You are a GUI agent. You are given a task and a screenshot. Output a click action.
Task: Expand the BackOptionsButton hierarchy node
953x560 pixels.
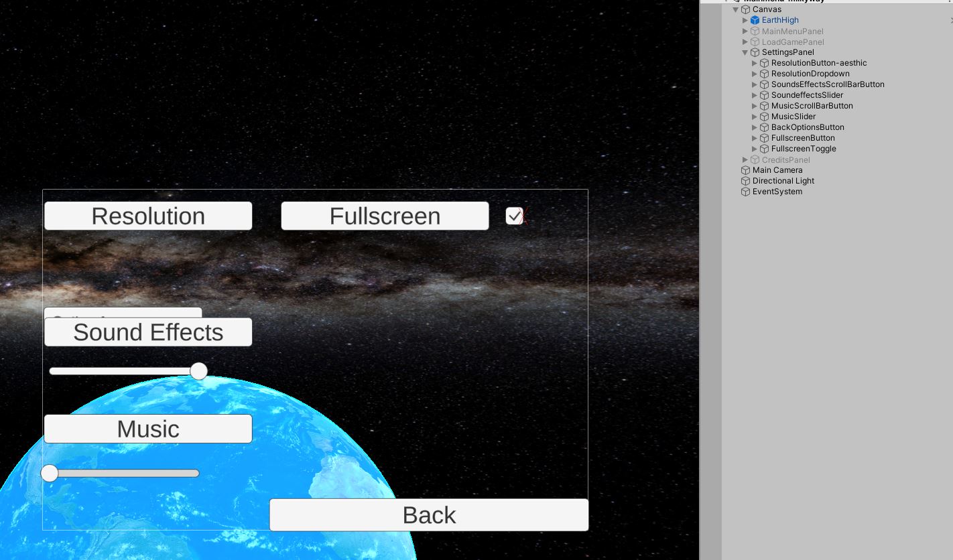point(754,127)
